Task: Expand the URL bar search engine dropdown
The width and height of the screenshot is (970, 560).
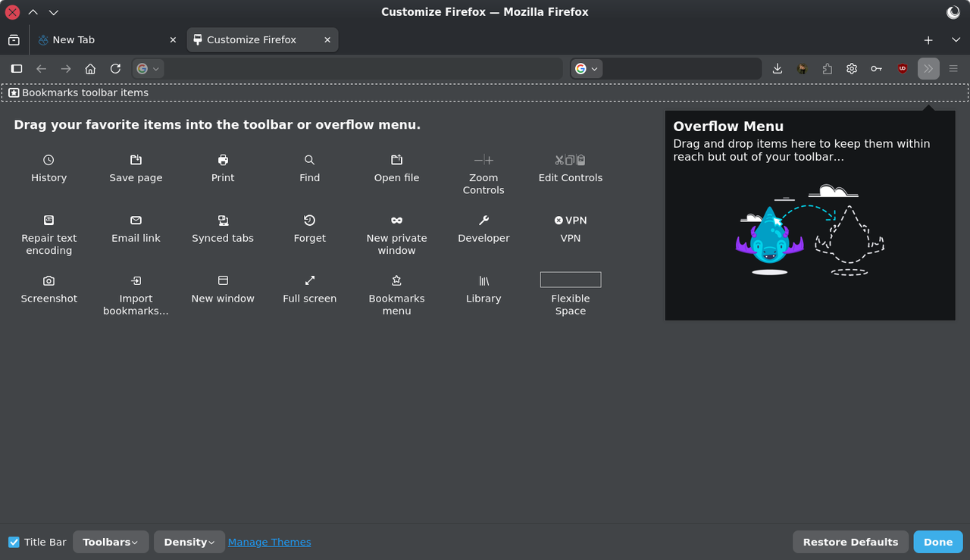Action: 149,69
